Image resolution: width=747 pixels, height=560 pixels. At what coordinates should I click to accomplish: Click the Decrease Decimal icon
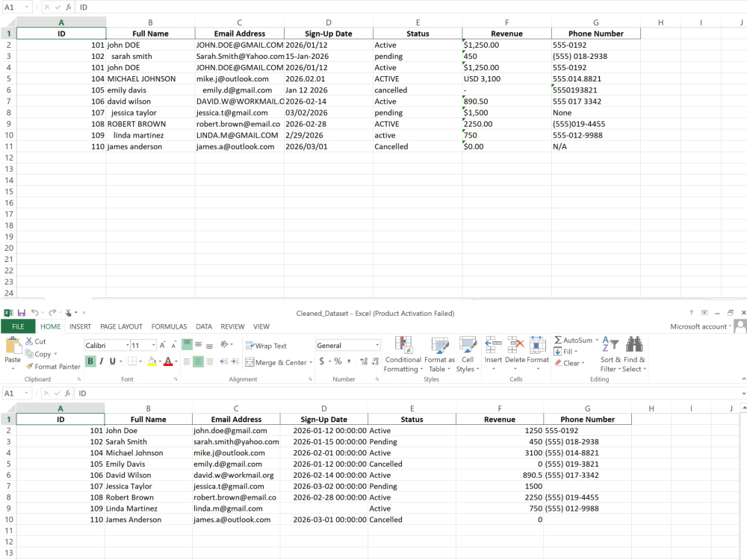click(x=376, y=361)
